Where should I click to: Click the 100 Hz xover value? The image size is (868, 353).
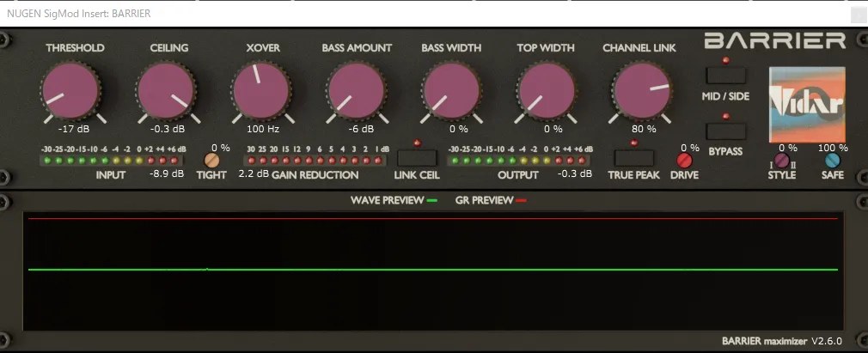[262, 129]
